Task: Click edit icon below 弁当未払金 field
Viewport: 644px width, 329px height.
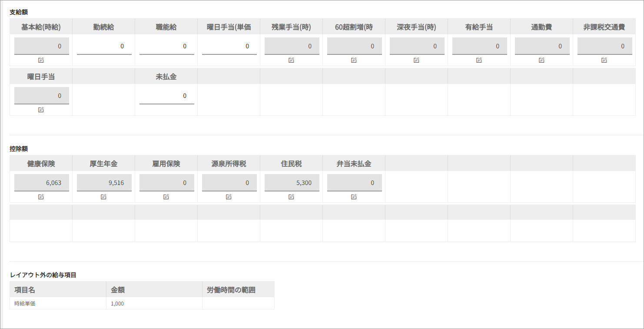Action: coord(354,197)
